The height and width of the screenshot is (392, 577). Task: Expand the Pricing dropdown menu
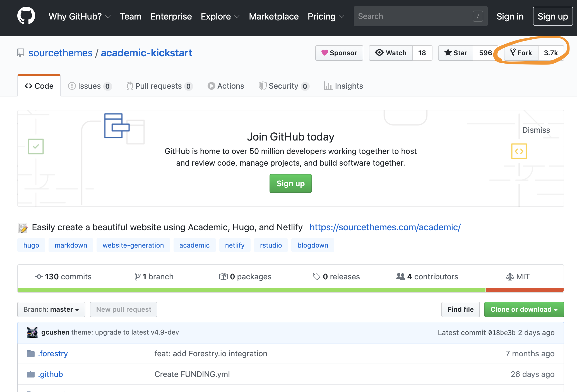(326, 16)
